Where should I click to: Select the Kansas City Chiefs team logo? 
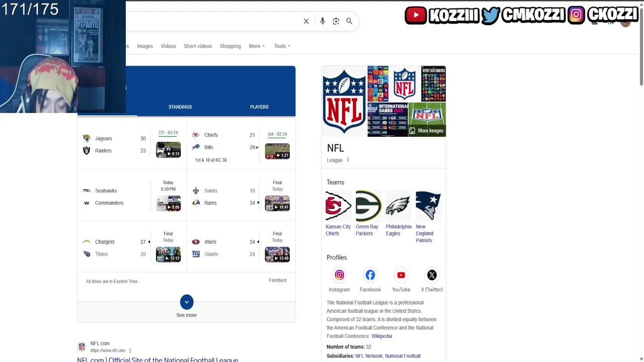pos(338,206)
